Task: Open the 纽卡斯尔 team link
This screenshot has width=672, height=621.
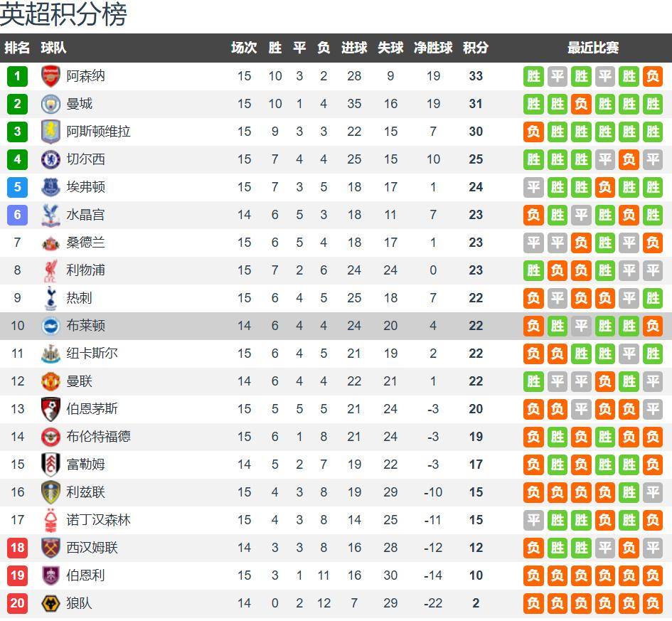Action: 92,354
